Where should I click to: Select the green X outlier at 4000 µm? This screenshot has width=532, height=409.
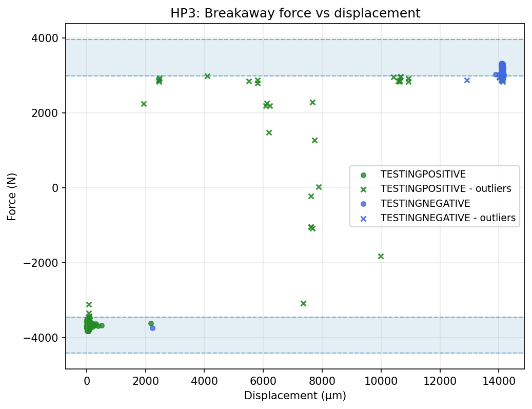tap(207, 76)
